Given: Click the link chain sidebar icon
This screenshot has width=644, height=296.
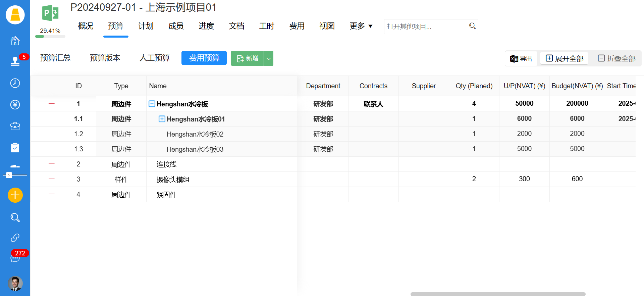Looking at the screenshot, I should 15,238.
